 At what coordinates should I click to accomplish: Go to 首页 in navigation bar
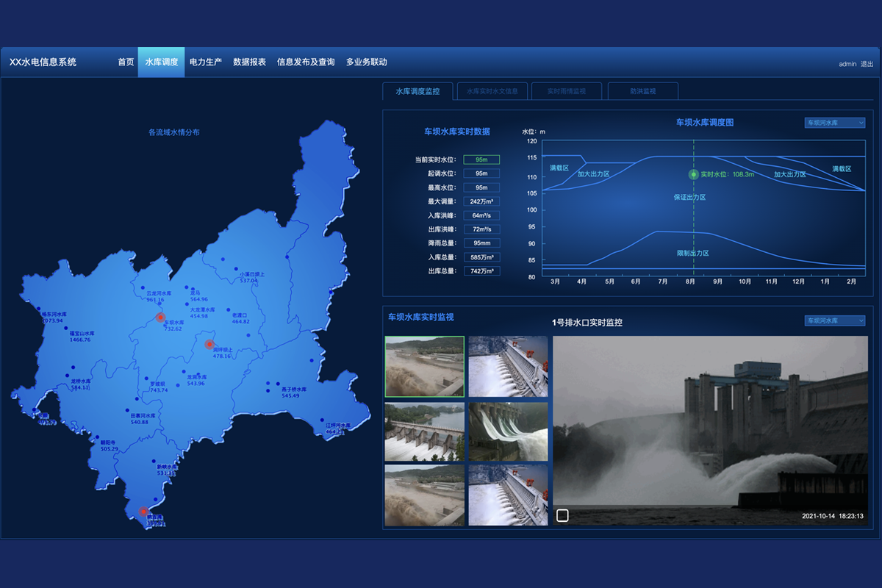pyautogui.click(x=126, y=62)
